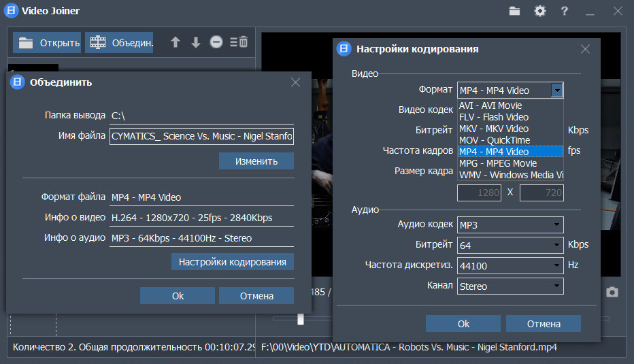Image resolution: width=634 pixels, height=364 pixels.
Task: Open the Аудио кодек MP3 dropdown
Action: click(510, 225)
